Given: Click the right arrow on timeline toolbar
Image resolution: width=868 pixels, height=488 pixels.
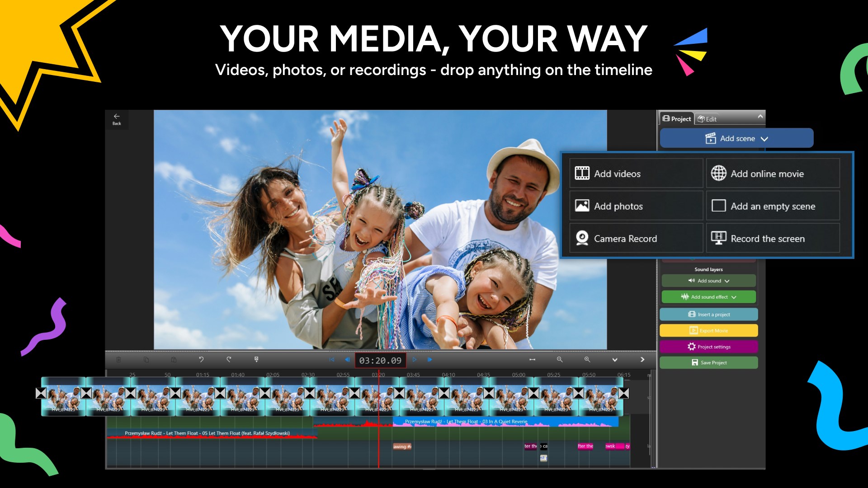Looking at the screenshot, I should (642, 360).
